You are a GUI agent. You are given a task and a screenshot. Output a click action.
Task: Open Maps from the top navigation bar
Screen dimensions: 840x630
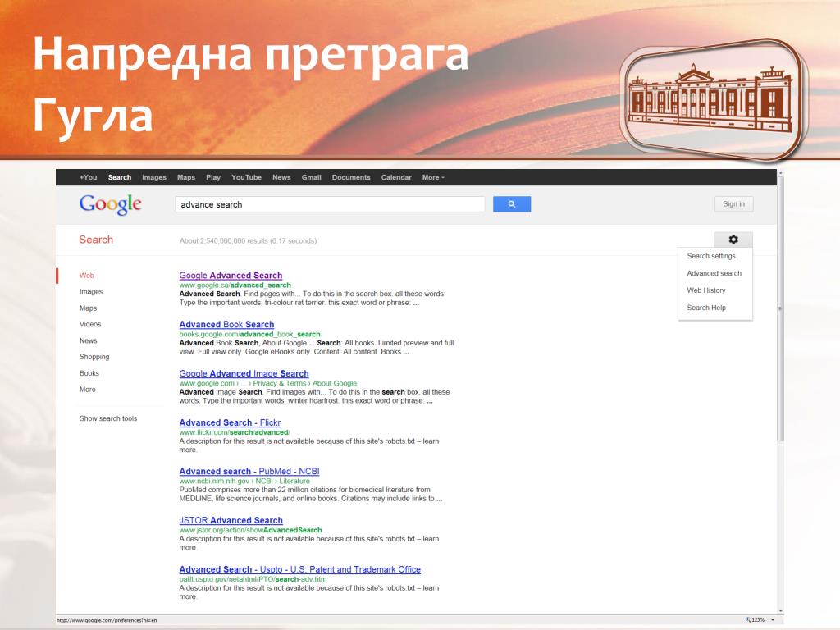(186, 177)
